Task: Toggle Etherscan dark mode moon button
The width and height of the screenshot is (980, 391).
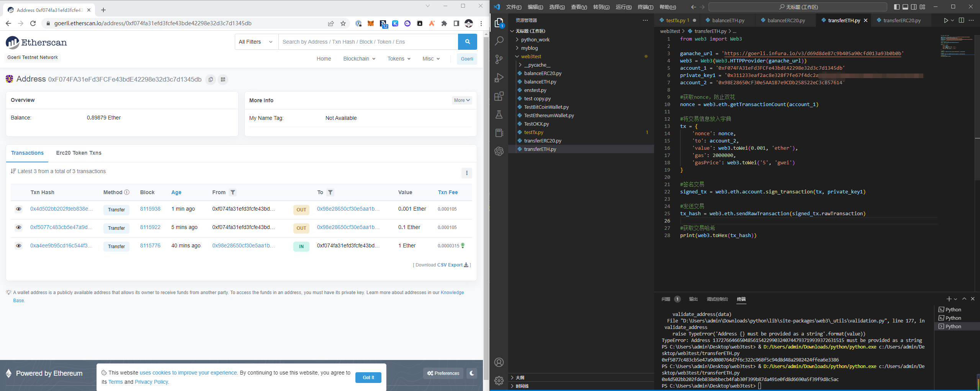Action: tap(472, 373)
